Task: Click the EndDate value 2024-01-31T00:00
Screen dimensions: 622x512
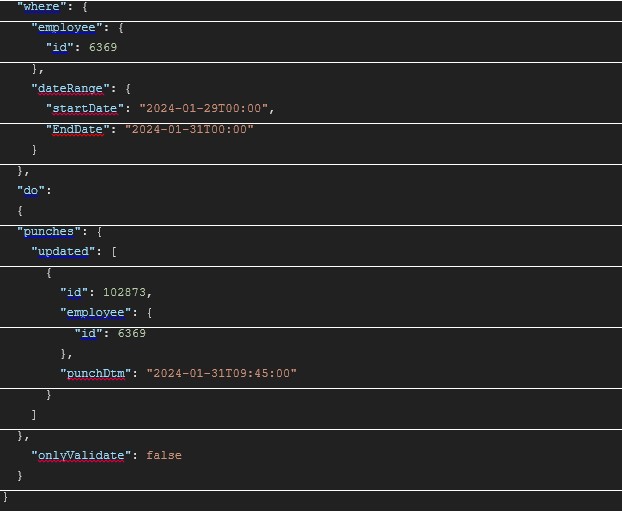Action: 189,129
